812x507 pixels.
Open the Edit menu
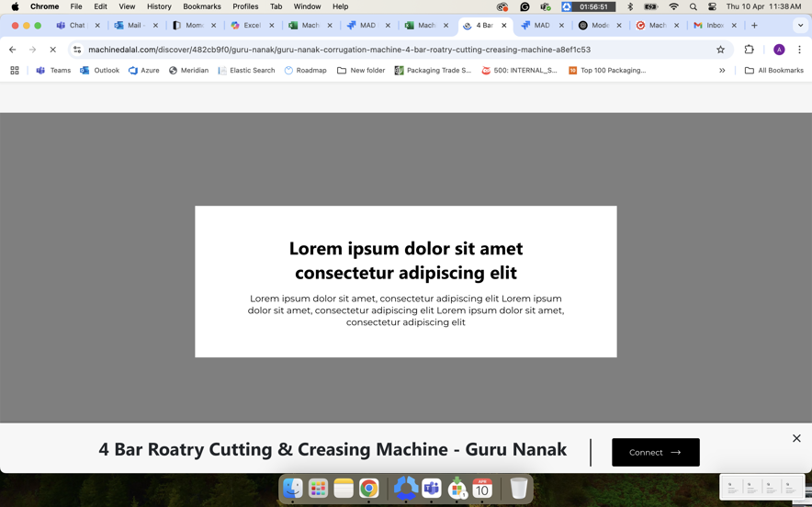click(x=100, y=6)
